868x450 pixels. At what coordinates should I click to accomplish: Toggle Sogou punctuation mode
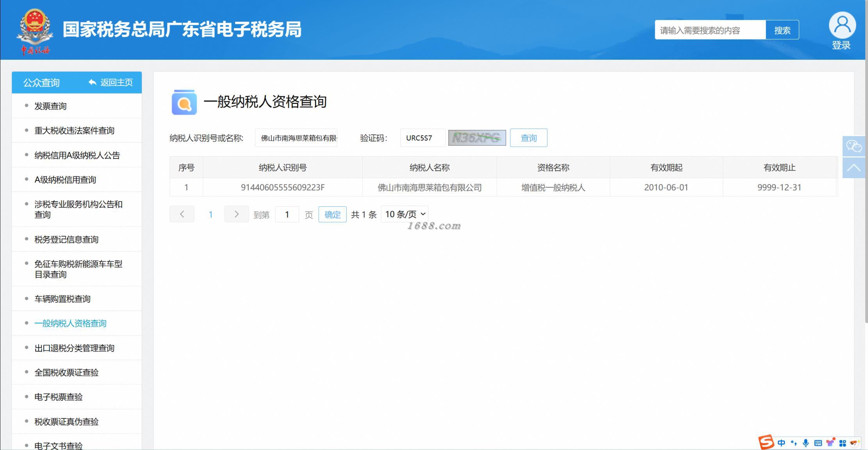tap(793, 443)
